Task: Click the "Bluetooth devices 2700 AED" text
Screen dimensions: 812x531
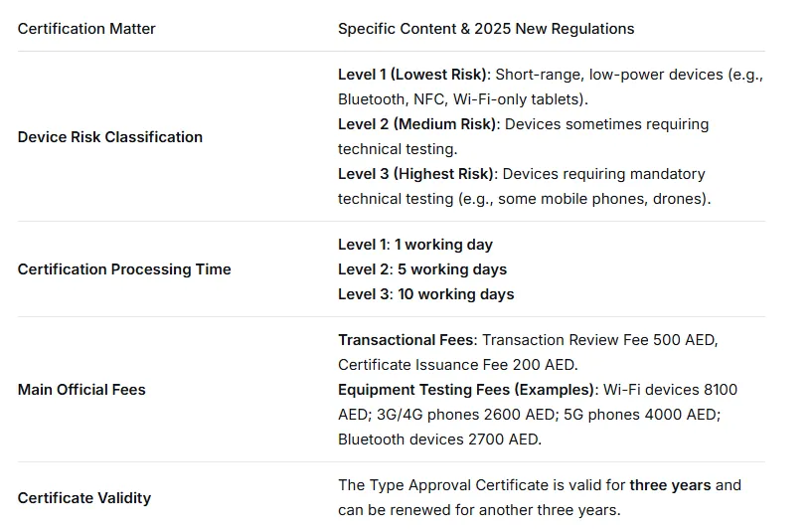Action: (x=439, y=440)
